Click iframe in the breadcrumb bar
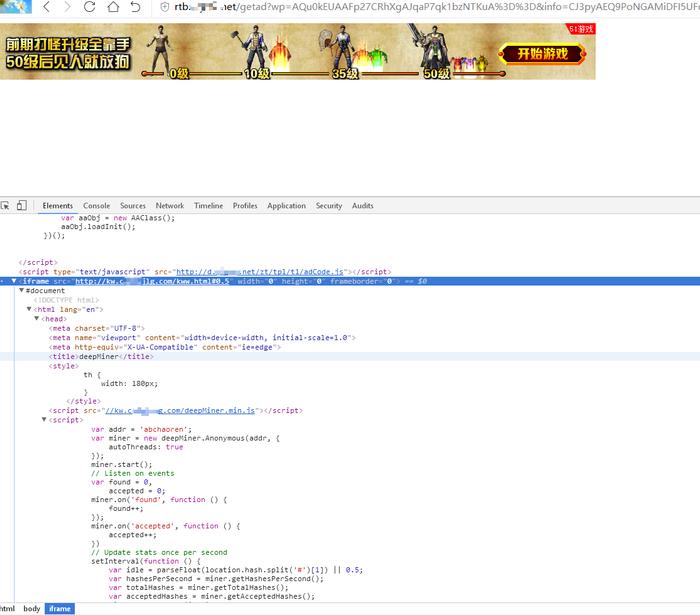 [x=60, y=609]
